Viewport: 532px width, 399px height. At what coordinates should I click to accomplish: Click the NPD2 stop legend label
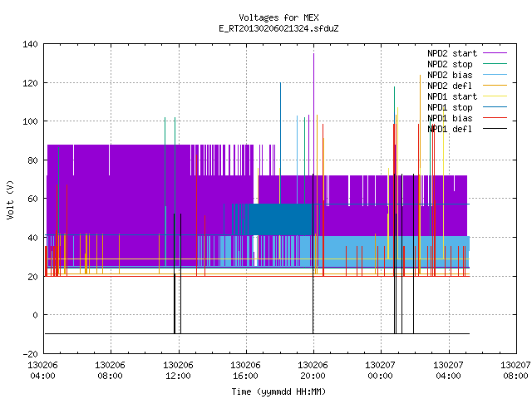click(x=450, y=64)
